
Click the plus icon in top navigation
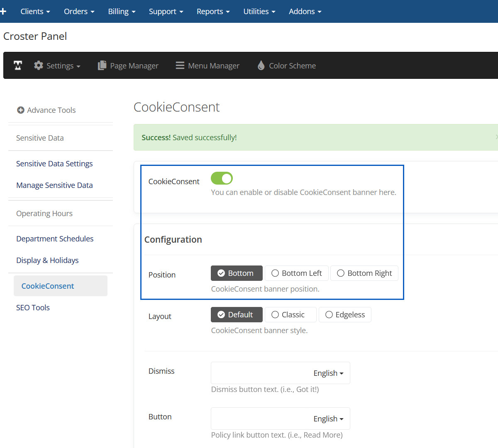coord(3,11)
